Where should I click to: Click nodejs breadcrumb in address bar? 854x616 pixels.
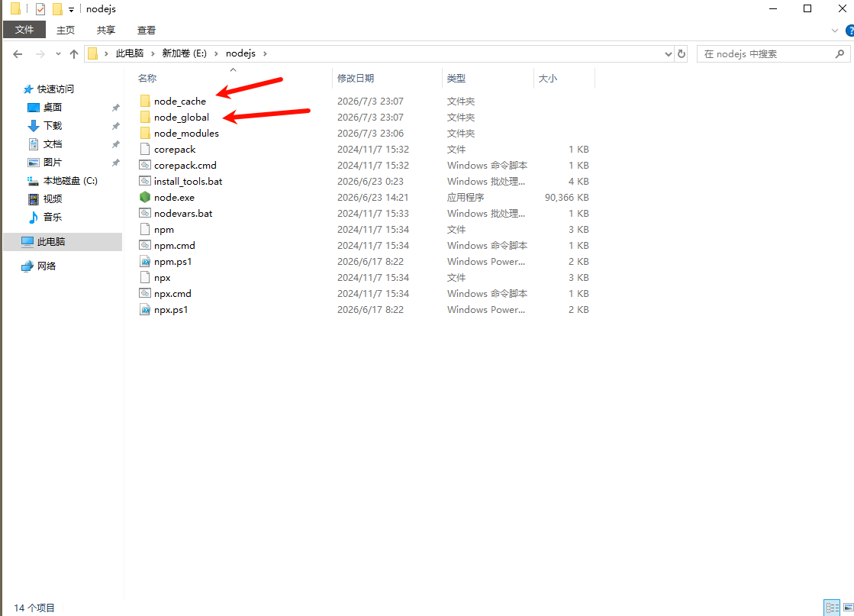click(x=240, y=53)
